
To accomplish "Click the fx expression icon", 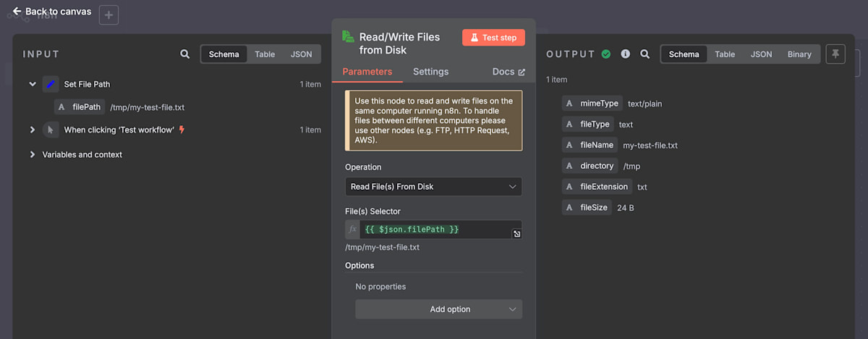I will (x=353, y=230).
